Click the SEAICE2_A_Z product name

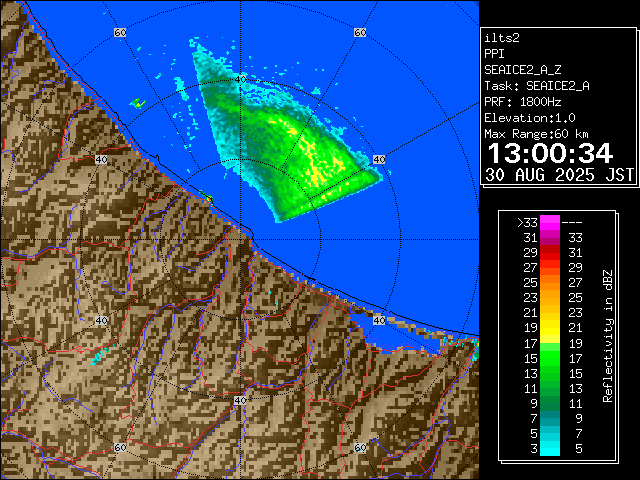click(x=522, y=70)
